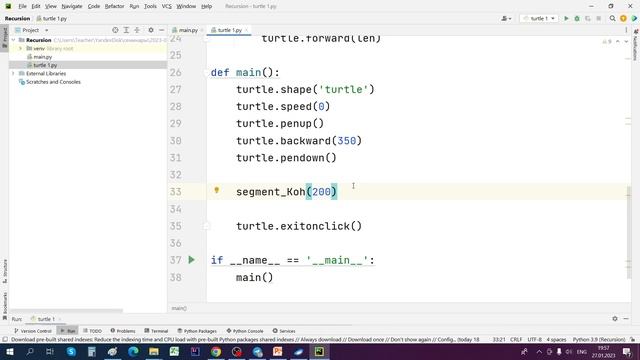Viewport: 640px width, 360px height.
Task: Click the orange IDE updates shield icon
Action: click(623, 18)
